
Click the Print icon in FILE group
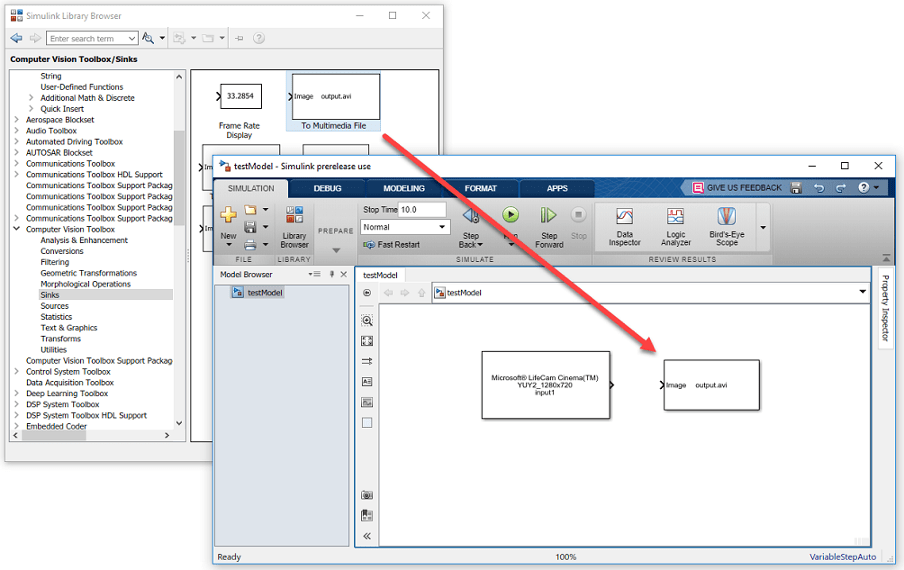250,245
